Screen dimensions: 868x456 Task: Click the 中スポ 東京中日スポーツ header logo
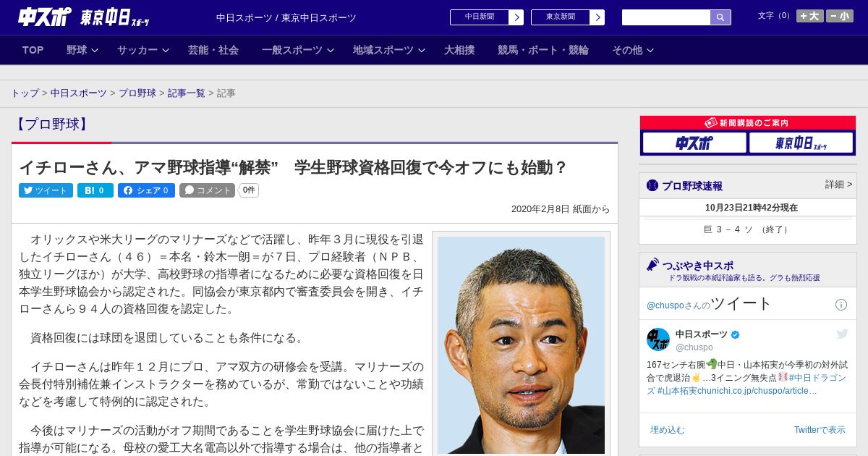click(x=84, y=17)
